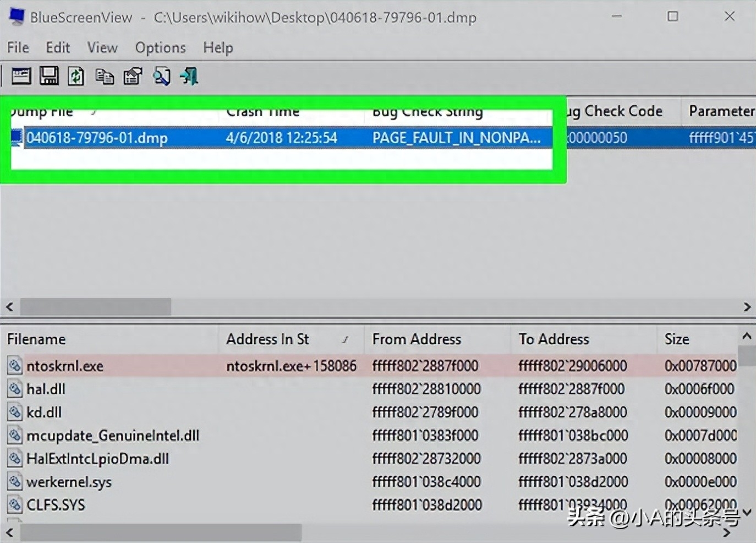The height and width of the screenshot is (543, 756).
Task: Sort by To Address column
Action: (583, 339)
